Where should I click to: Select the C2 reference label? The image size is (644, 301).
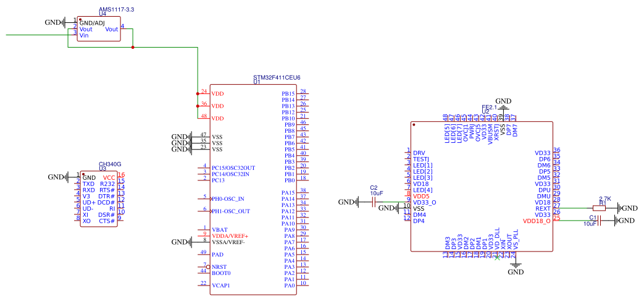(374, 187)
